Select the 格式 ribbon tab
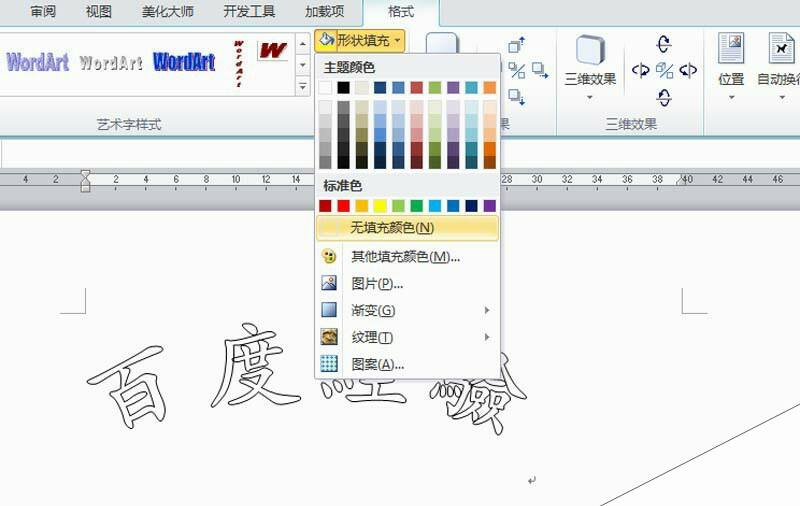Image resolution: width=800 pixels, height=506 pixels. click(401, 11)
